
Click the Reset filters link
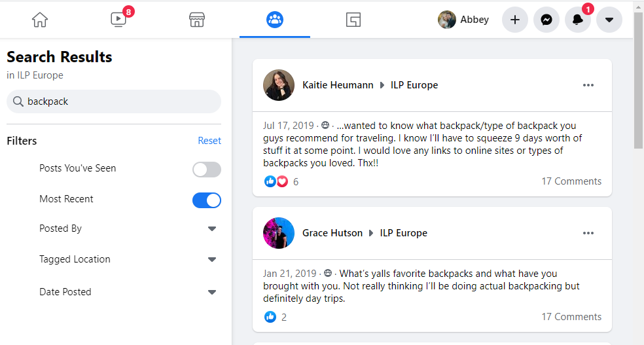tap(209, 141)
